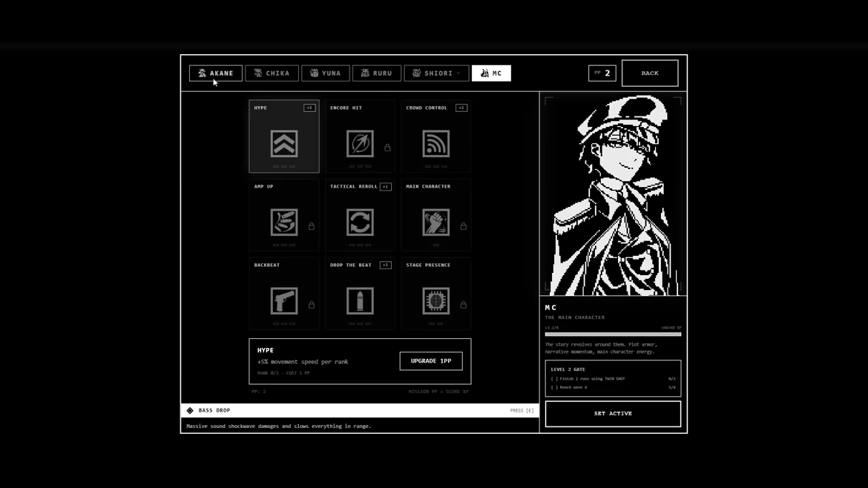This screenshot has width=868, height=488.
Task: Click the '1/4' gate progress value
Action: tap(671, 387)
